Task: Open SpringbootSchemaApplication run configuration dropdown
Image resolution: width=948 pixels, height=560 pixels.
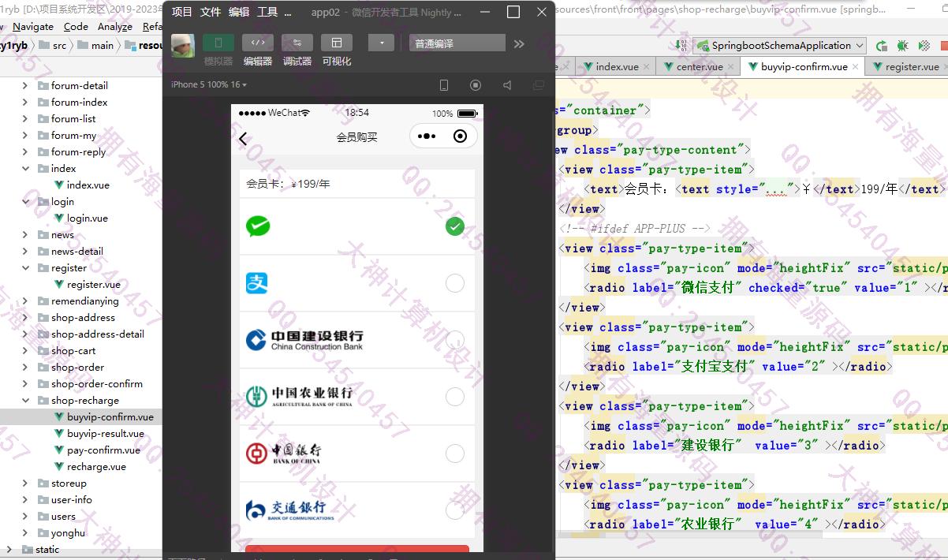Action: point(778,46)
